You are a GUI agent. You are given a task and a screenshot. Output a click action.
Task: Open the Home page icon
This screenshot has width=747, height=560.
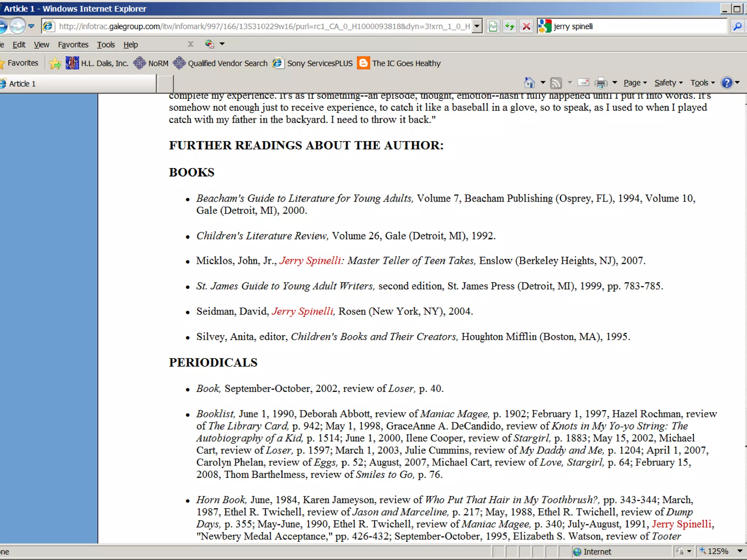[529, 83]
